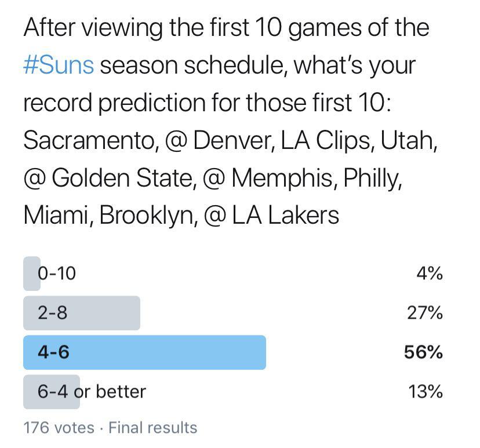Click "@ Golden State" in the tweet
This screenshot has width=480, height=448.
108,179
